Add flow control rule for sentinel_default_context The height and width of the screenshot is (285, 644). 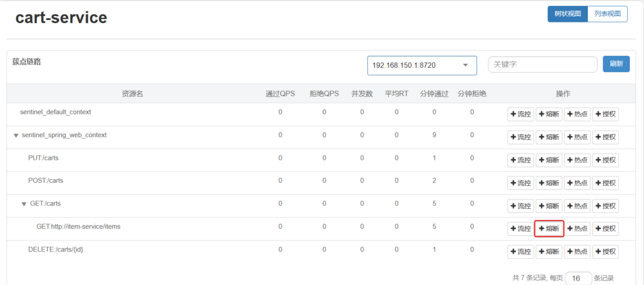[520, 114]
